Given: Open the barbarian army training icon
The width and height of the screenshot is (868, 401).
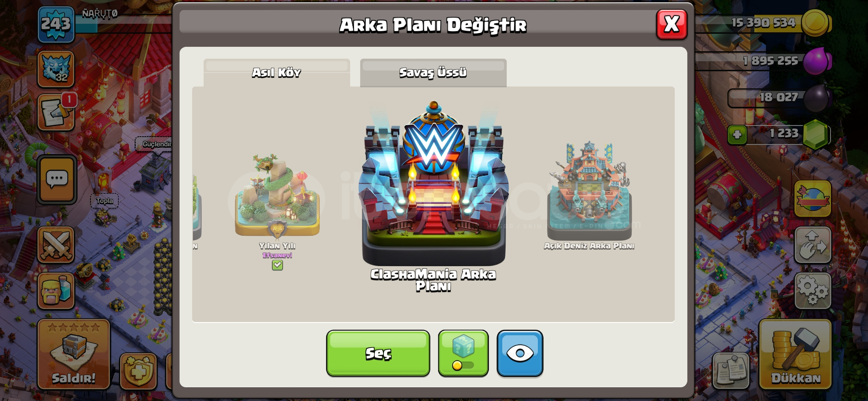Looking at the screenshot, I should pyautogui.click(x=56, y=291).
